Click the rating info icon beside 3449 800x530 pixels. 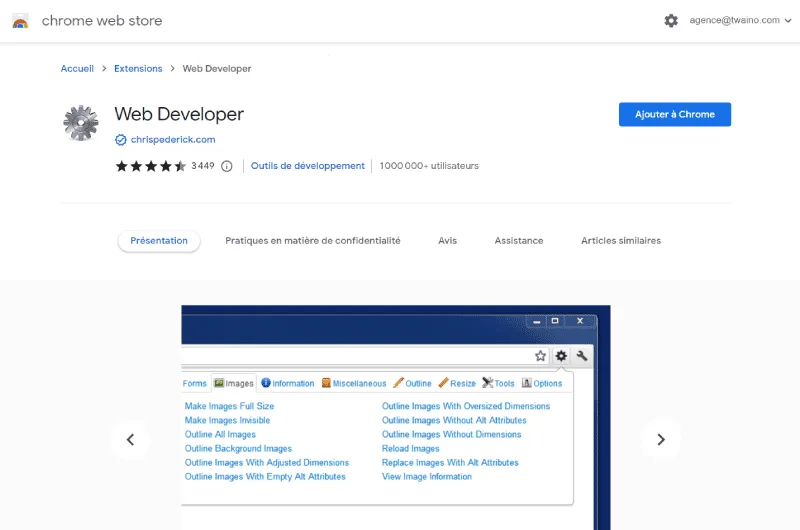[226, 166]
